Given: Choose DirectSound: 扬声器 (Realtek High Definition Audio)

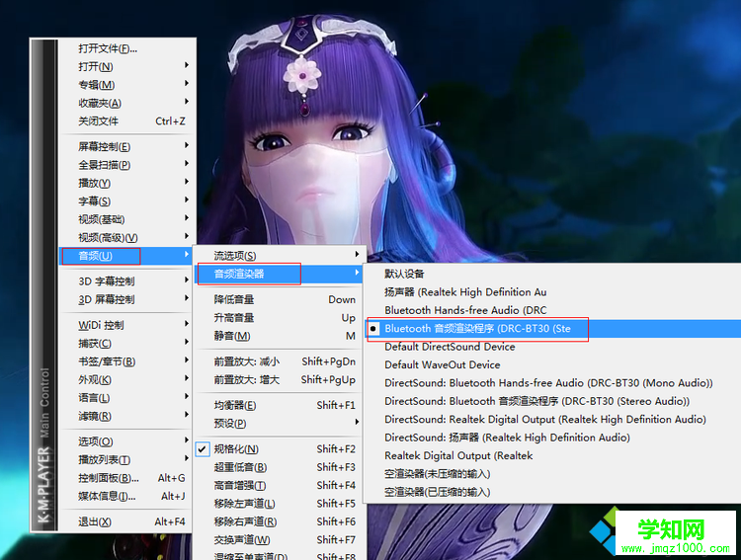Looking at the screenshot, I should point(553,438).
